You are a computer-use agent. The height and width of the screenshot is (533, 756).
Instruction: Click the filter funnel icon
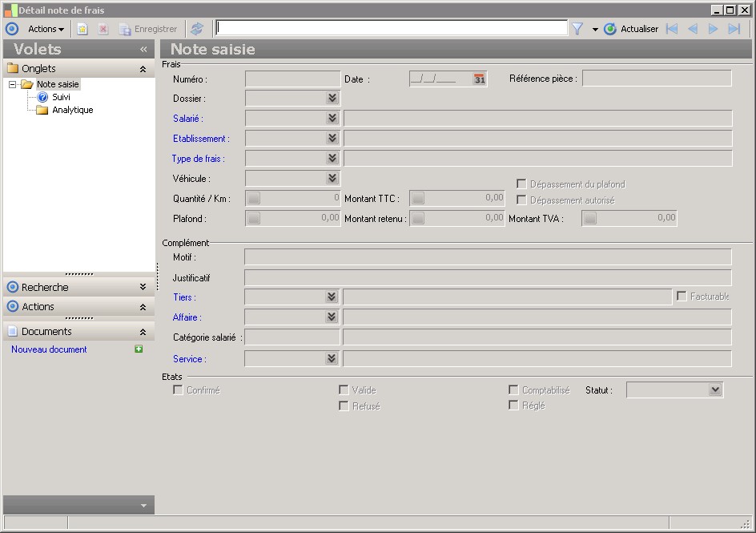coord(577,29)
